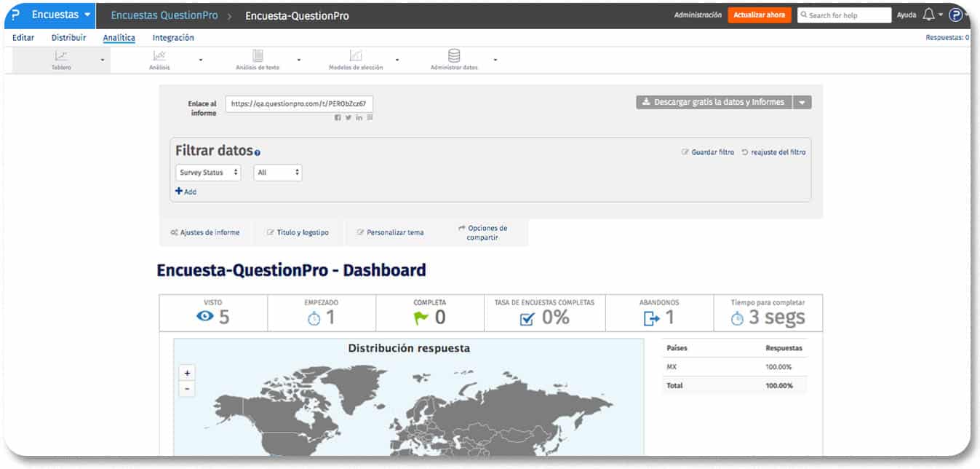Click the QuestionPro logo icon
The image size is (980, 469).
(15, 15)
